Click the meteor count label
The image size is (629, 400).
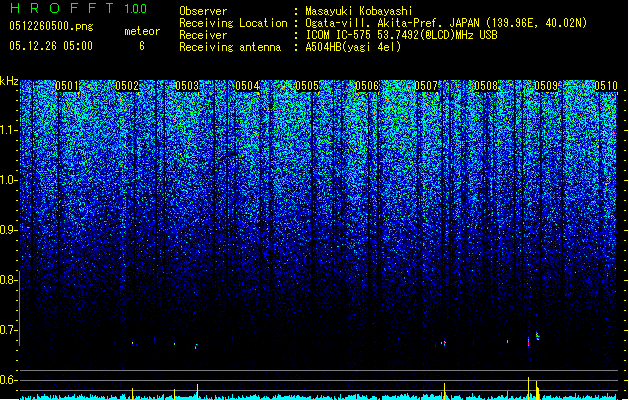point(142,31)
